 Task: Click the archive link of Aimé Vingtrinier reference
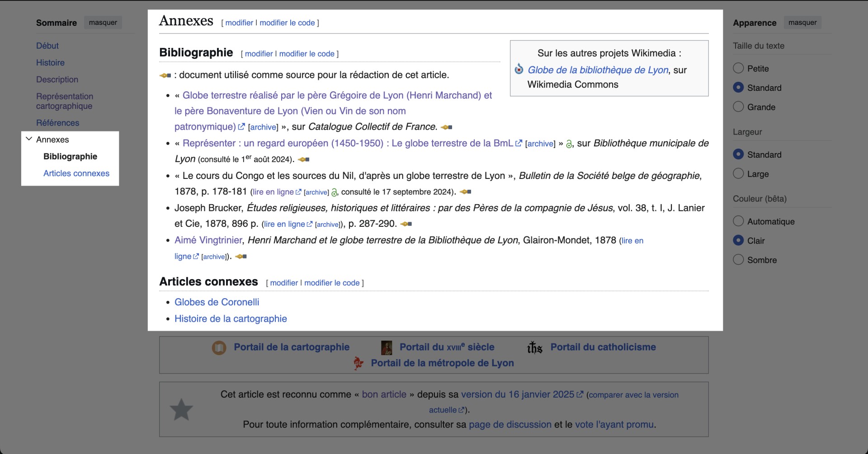[x=213, y=256]
